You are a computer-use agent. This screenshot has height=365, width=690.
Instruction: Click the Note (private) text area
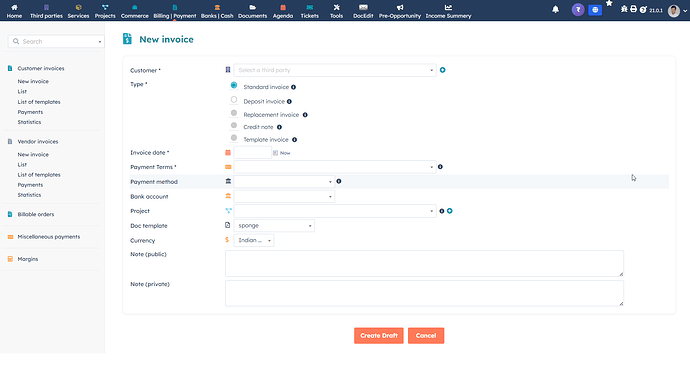[424, 293]
